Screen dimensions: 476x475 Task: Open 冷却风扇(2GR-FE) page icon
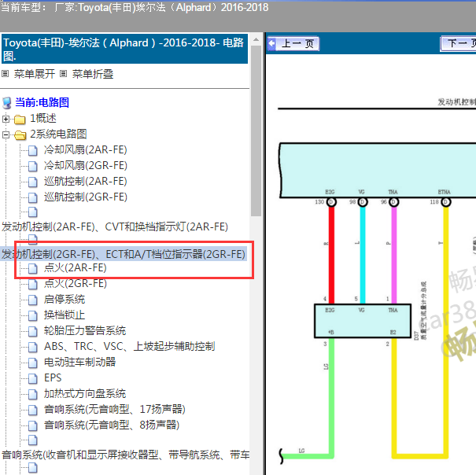33,166
